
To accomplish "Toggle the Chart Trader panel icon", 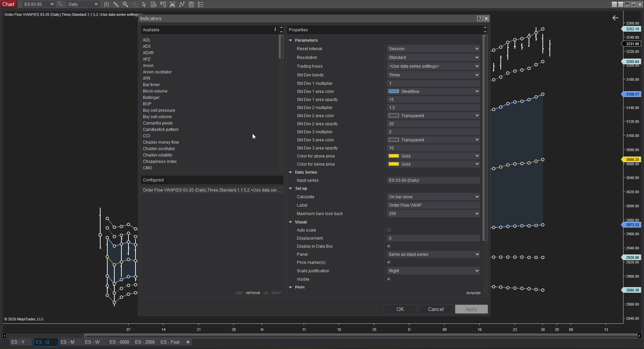I will click(x=163, y=4).
